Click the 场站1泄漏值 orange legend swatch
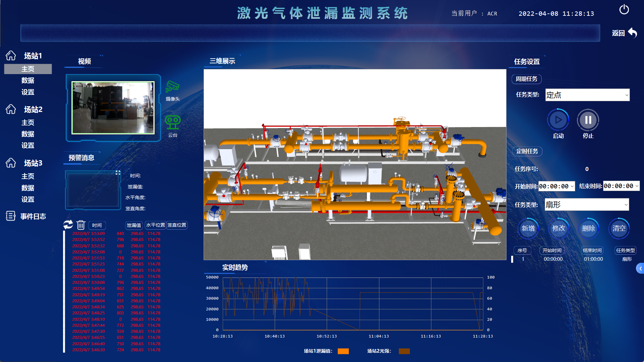This screenshot has width=644, height=362. [x=343, y=351]
